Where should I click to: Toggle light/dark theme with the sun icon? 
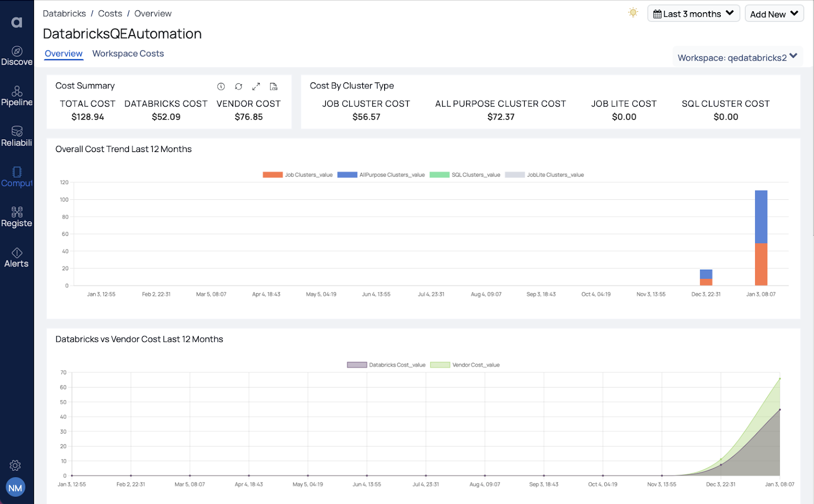click(633, 13)
